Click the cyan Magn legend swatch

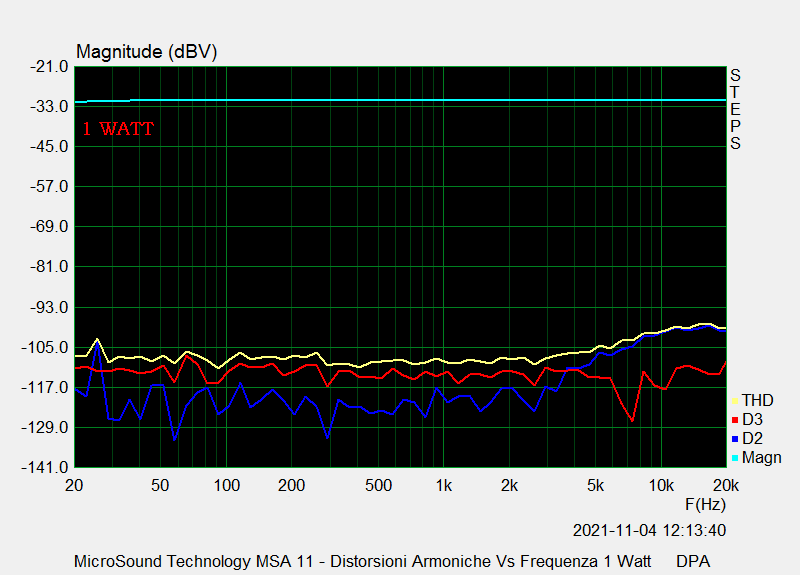tap(735, 459)
